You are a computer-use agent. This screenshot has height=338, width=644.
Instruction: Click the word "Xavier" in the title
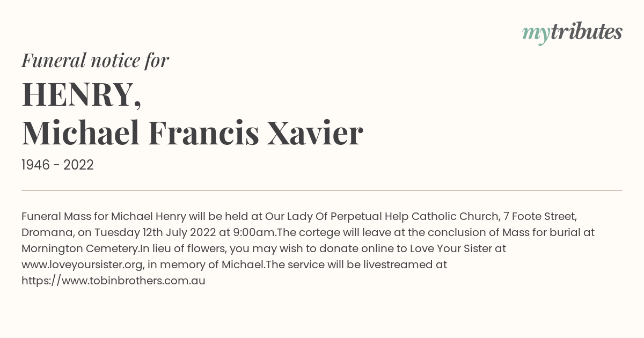[x=316, y=133]
